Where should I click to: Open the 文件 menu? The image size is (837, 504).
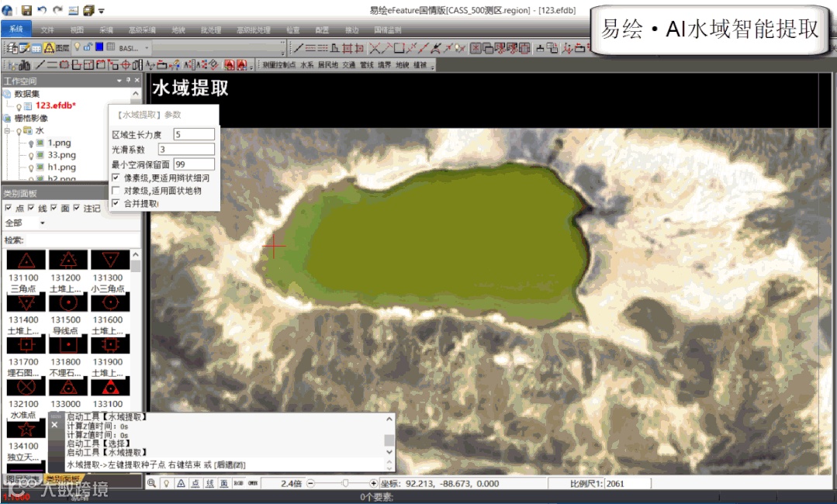pyautogui.click(x=47, y=30)
